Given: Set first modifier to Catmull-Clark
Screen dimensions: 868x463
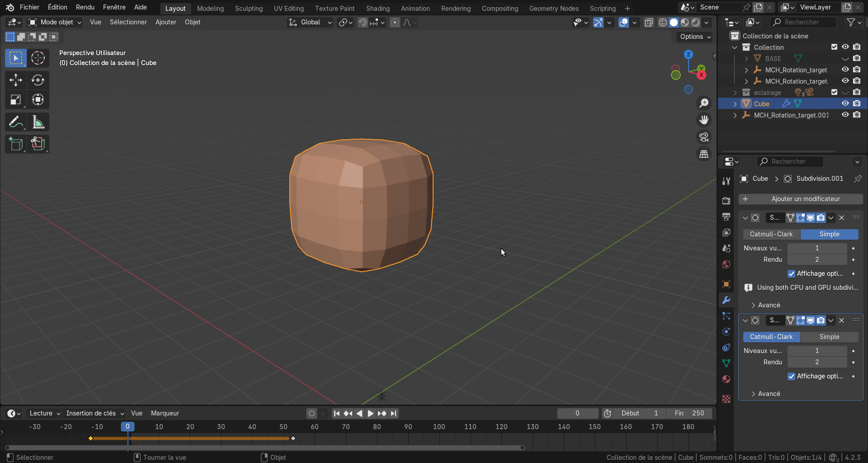Looking at the screenshot, I should pos(771,234).
